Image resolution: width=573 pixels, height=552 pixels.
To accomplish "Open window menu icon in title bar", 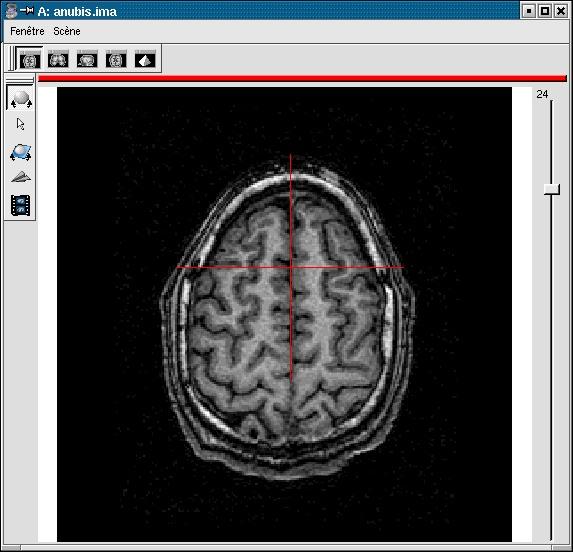I will [12, 11].
